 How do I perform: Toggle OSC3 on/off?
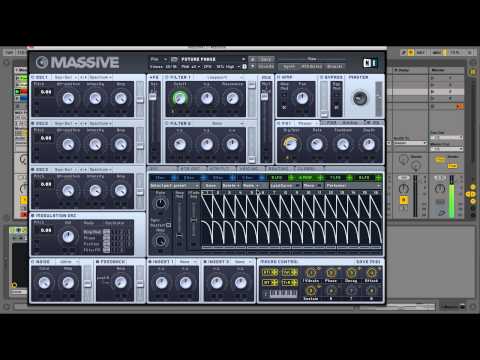(33, 170)
